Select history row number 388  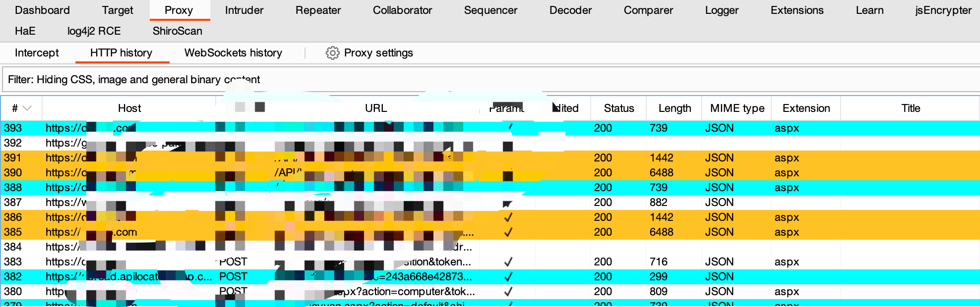tap(490, 187)
